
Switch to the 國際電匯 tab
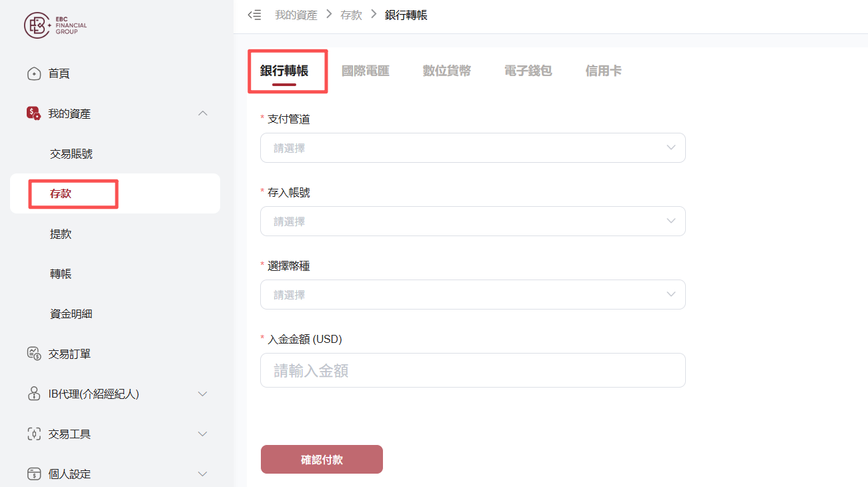coord(365,71)
